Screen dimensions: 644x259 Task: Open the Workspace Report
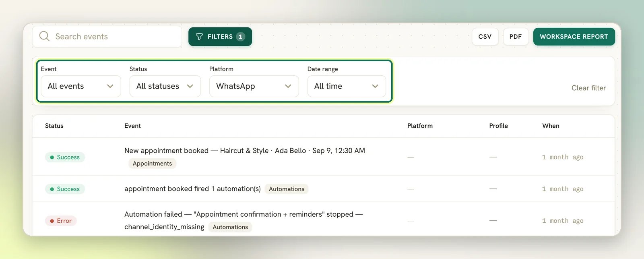574,37
